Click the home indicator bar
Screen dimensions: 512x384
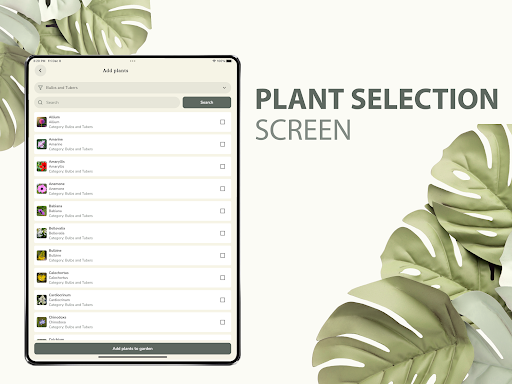133,357
